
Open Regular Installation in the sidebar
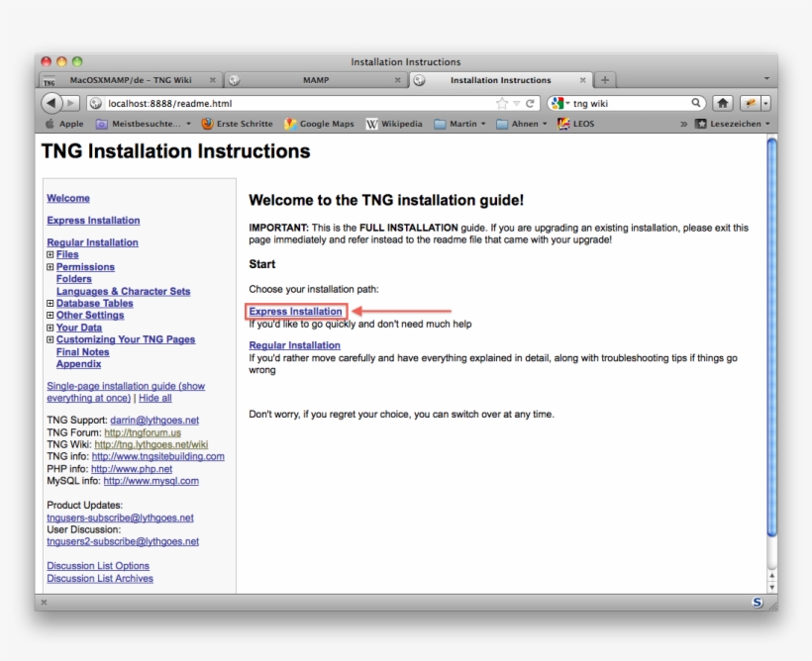pyautogui.click(x=92, y=242)
